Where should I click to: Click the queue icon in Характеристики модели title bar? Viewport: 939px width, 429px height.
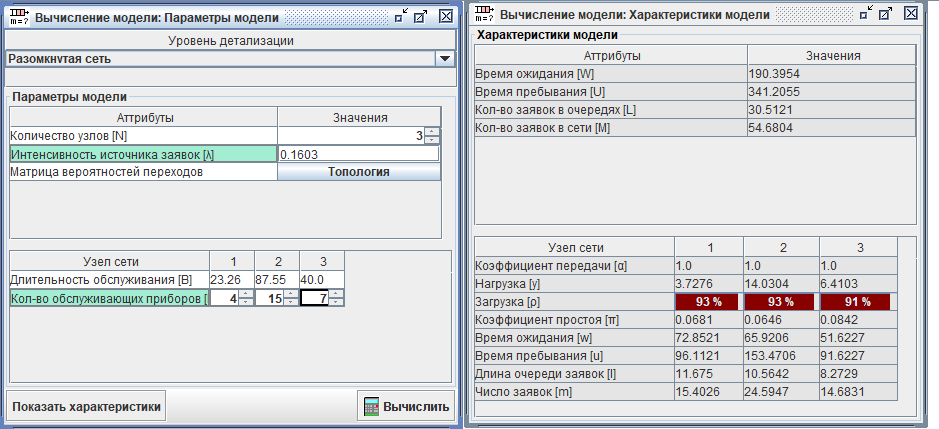pos(485,13)
